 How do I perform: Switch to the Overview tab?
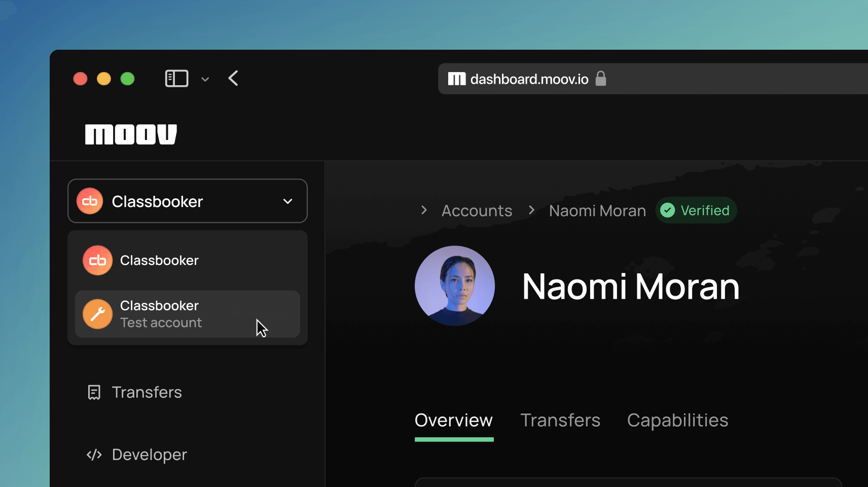click(x=454, y=421)
